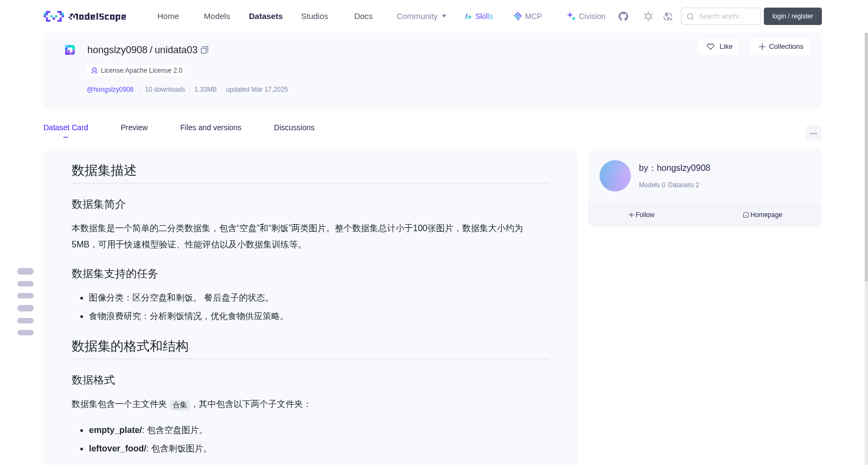
Task: Click the '数据集的格式和结构' heading
Action: [130, 346]
